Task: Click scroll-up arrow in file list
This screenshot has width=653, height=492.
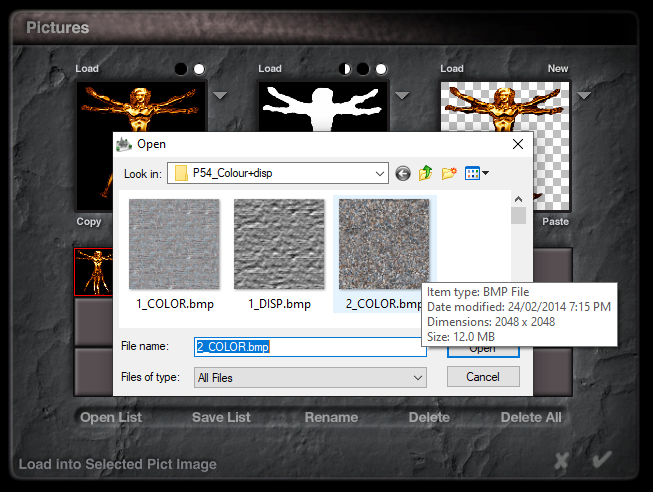Action: pyautogui.click(x=518, y=199)
